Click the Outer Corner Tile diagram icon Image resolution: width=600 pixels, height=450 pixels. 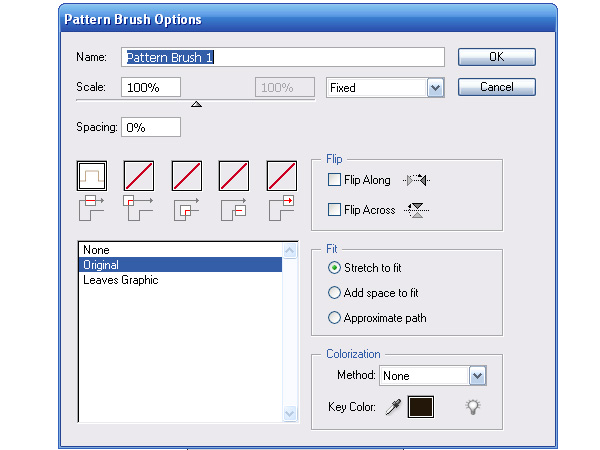pyautogui.click(x=138, y=208)
